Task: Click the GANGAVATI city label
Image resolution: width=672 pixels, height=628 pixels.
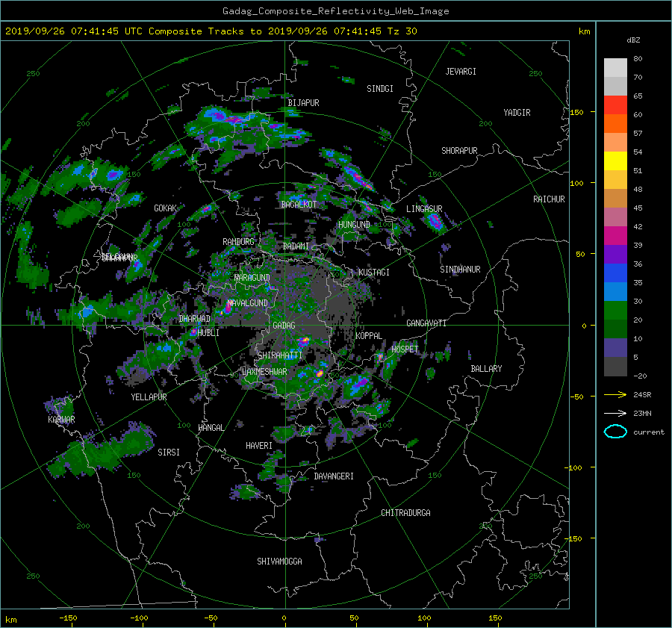Action: pyautogui.click(x=426, y=323)
